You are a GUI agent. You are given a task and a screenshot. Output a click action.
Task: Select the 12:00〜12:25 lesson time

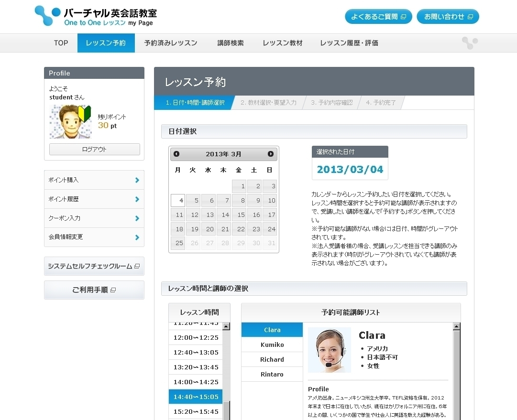pyautogui.click(x=196, y=338)
